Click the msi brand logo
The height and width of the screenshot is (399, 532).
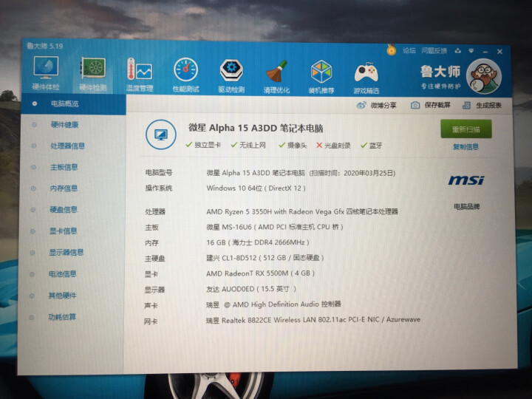click(466, 180)
